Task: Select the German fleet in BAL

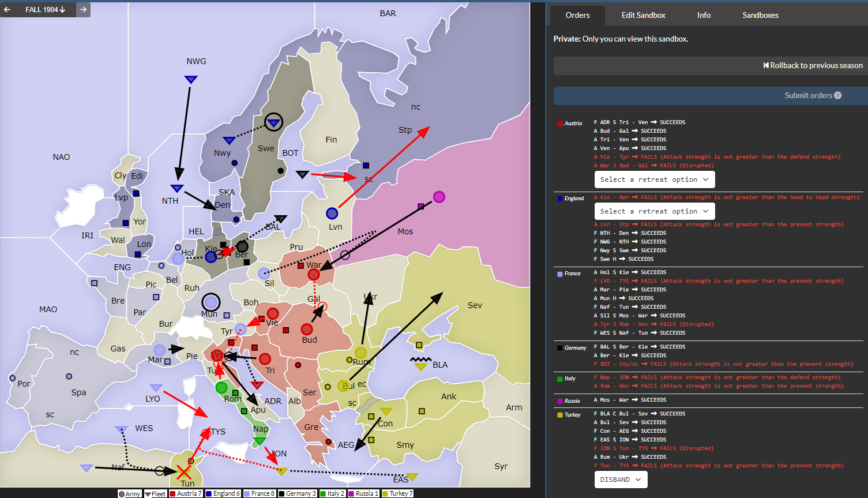Action: [281, 219]
